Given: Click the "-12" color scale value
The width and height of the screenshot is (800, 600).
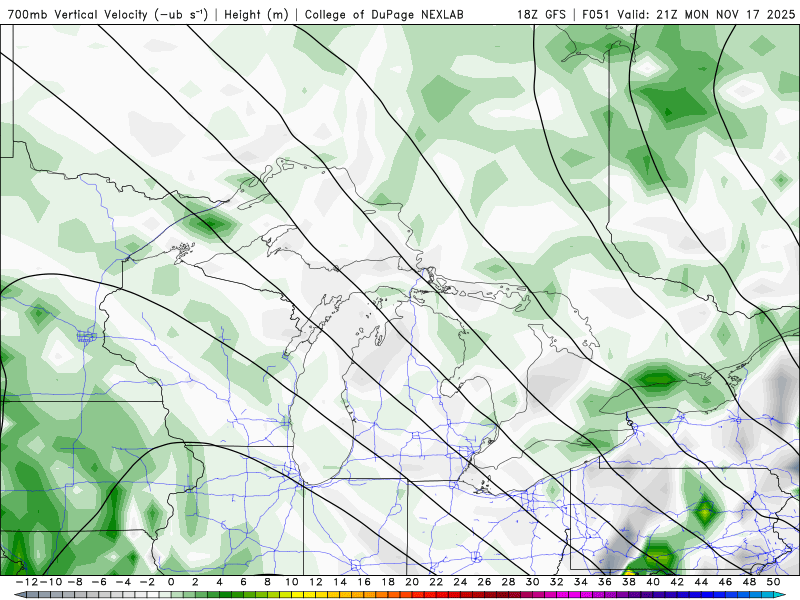Looking at the screenshot, I should (27, 582).
